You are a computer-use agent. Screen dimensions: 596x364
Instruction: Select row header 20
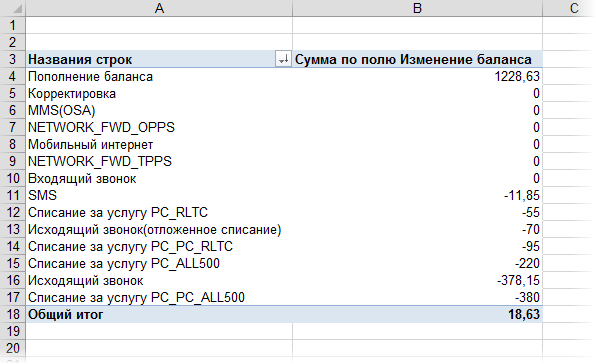(x=13, y=348)
